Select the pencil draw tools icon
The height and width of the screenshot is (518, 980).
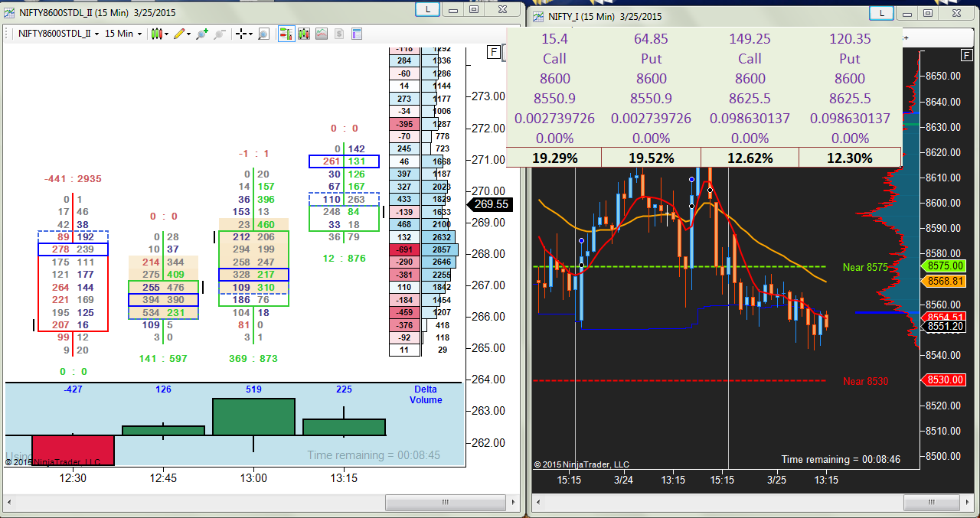[179, 34]
